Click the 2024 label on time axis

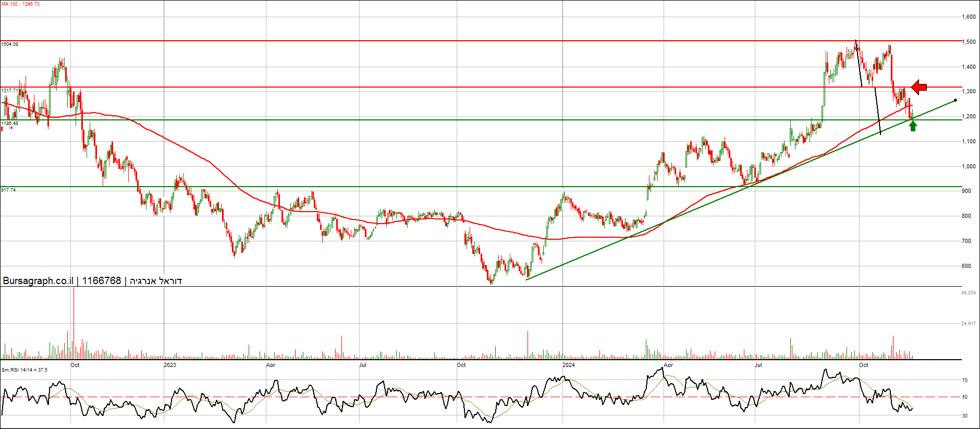click(x=569, y=365)
